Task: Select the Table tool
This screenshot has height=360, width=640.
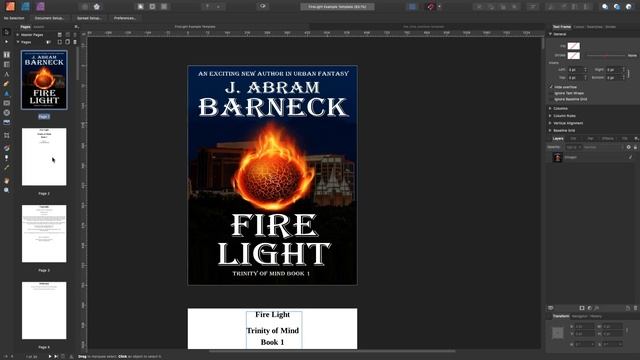Action: (7, 64)
